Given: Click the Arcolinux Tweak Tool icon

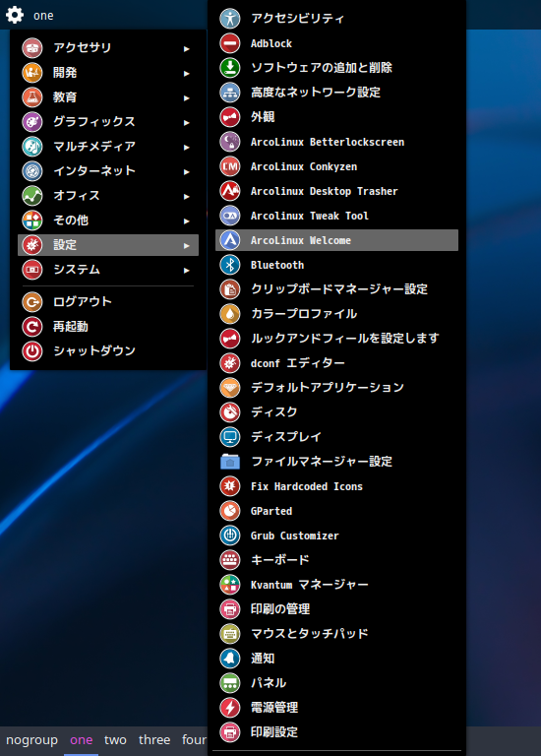Looking at the screenshot, I should click(230, 216).
